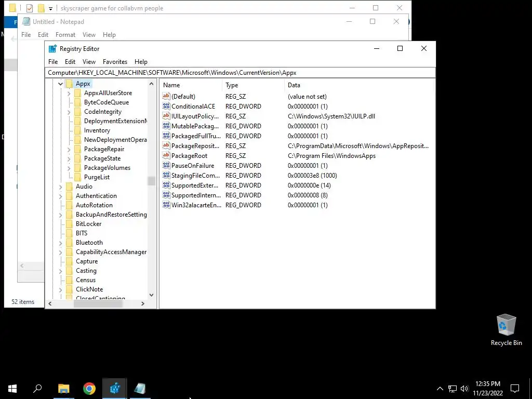
Task: Show hidden tray icons chevron
Action: coord(440,389)
